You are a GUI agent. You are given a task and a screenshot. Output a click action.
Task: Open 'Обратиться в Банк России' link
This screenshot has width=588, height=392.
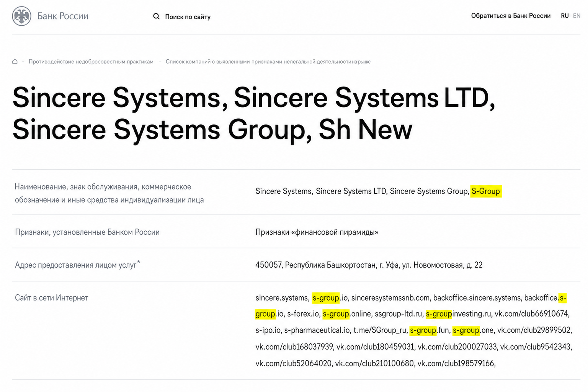tap(511, 16)
